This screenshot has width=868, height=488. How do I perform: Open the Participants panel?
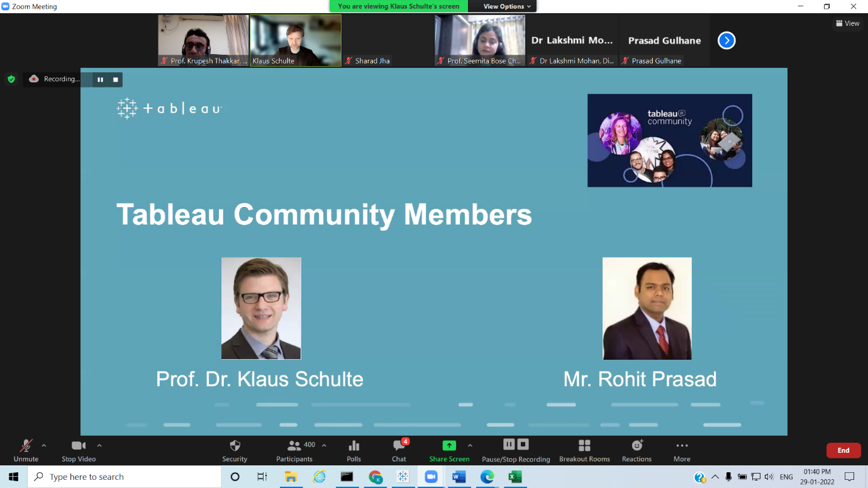[x=294, y=450]
